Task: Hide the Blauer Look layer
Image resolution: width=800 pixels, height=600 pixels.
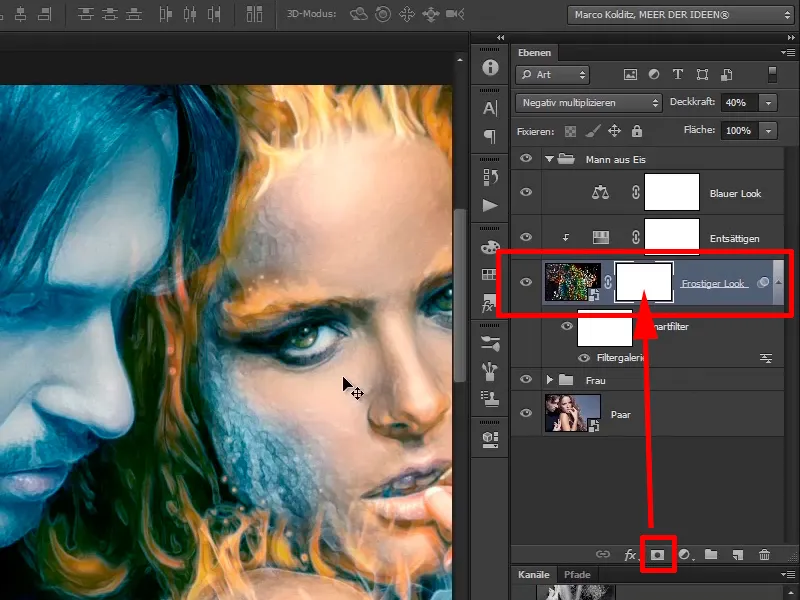Action: coord(526,192)
